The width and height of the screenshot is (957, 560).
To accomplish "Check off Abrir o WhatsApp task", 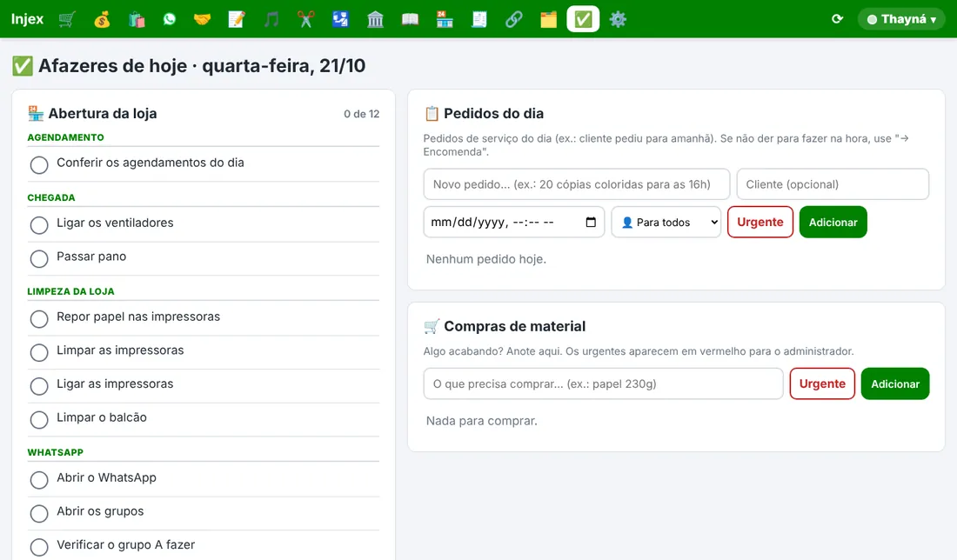I will [39, 480].
